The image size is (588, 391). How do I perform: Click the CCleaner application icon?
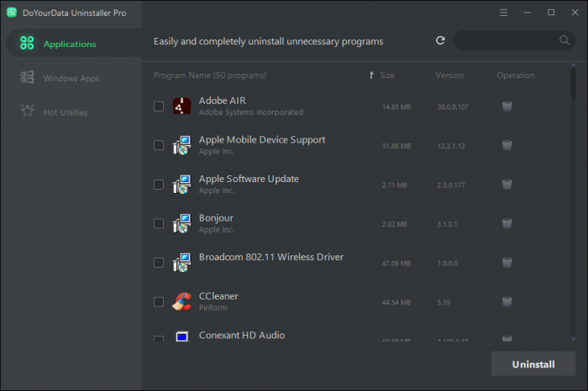pos(182,302)
